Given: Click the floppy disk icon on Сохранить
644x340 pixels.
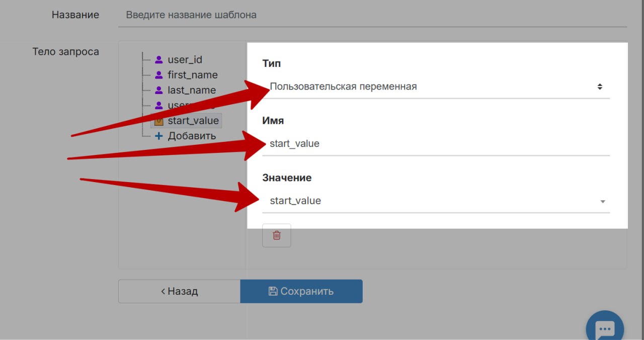Looking at the screenshot, I should 273,291.
